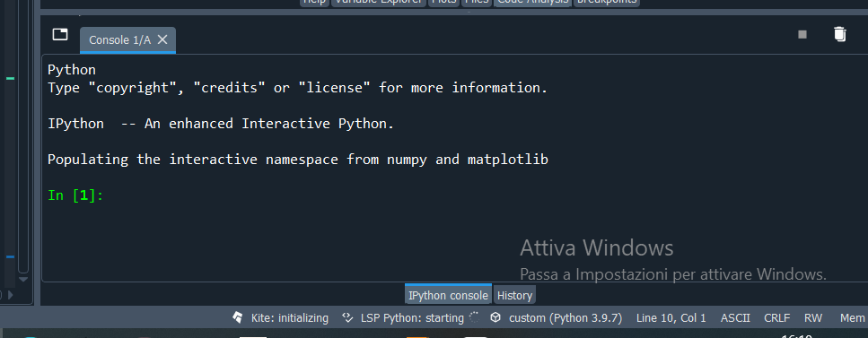Click the "IPython -- An enhanced Interactive Python." line
The width and height of the screenshot is (868, 338).
221,124
